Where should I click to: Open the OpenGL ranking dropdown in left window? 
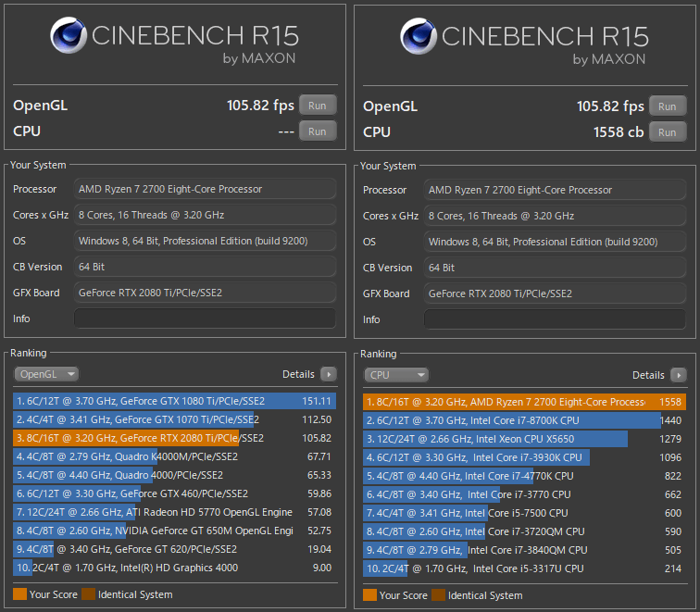(x=46, y=374)
